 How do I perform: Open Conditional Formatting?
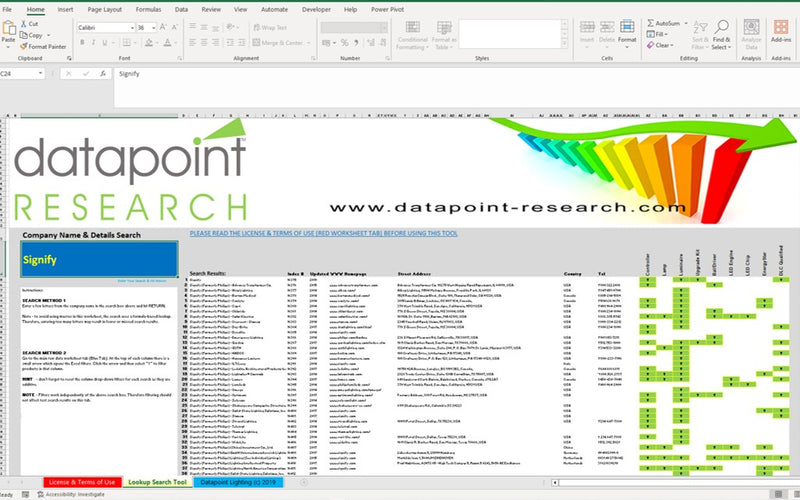[x=412, y=35]
